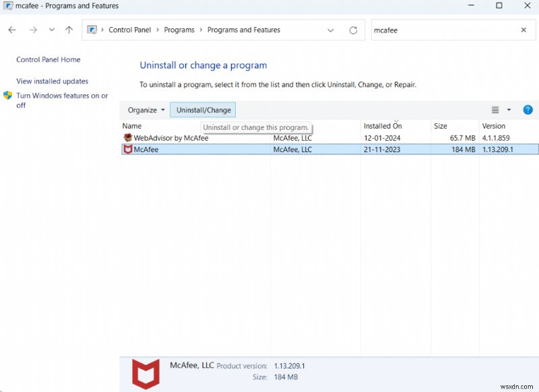Click the publisher McAfee, LLC in WebAdvisor row
Image resolution: width=539 pixels, height=392 pixels.
(x=292, y=138)
